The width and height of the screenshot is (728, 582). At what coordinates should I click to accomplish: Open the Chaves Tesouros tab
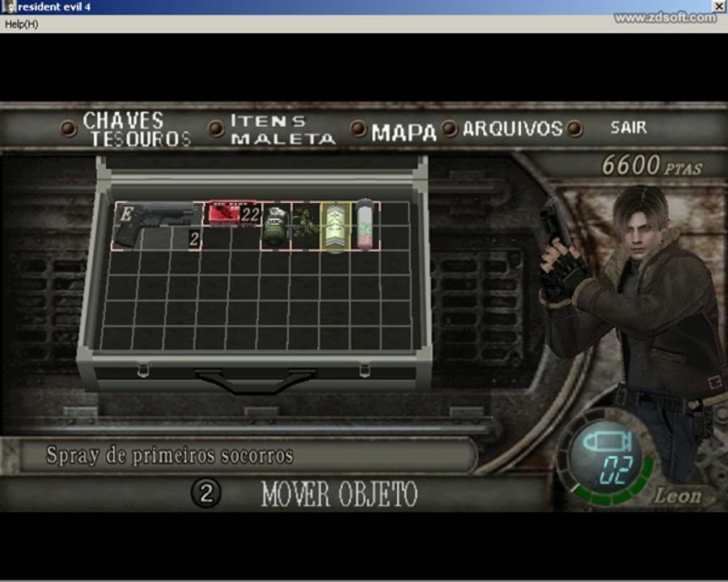(x=137, y=129)
